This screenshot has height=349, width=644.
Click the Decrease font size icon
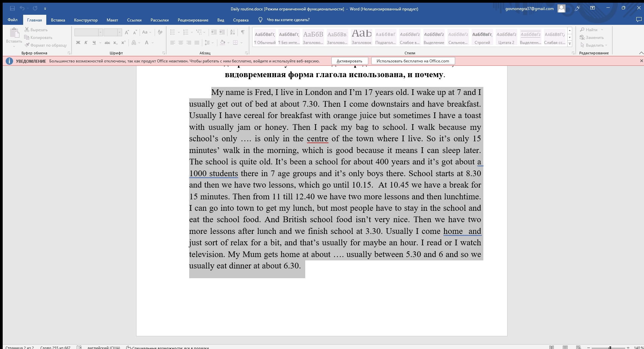135,32
